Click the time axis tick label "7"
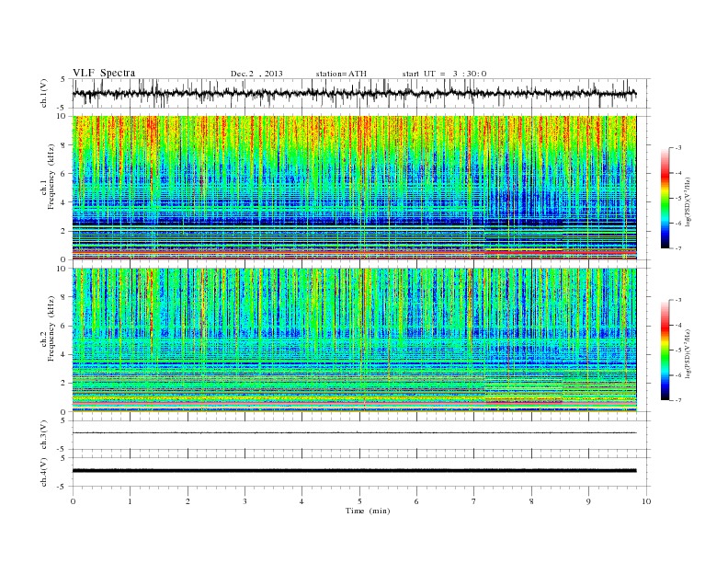728x563 pixels. (474, 501)
